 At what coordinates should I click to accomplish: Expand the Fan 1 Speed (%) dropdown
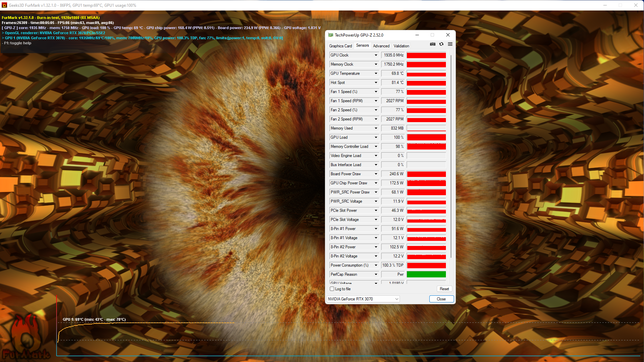(x=376, y=92)
